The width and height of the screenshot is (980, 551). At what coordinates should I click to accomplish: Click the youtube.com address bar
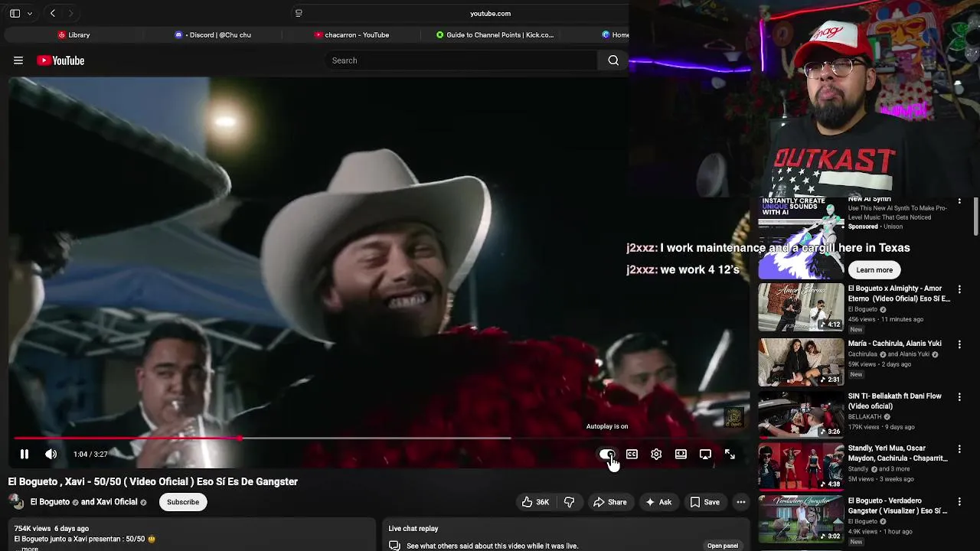[x=490, y=13]
